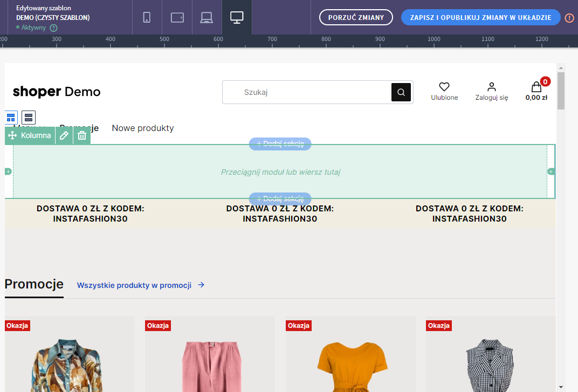Click the vertical scrollbar thumb
The image size is (578, 392).
tap(561, 91)
